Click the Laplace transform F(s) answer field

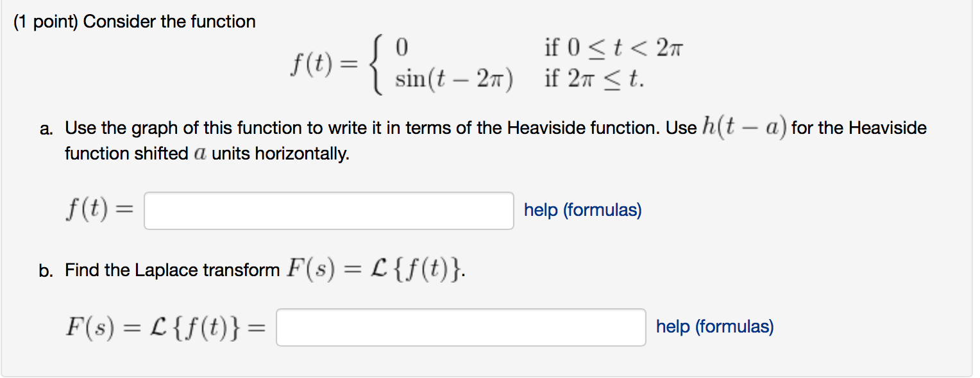tap(461, 327)
